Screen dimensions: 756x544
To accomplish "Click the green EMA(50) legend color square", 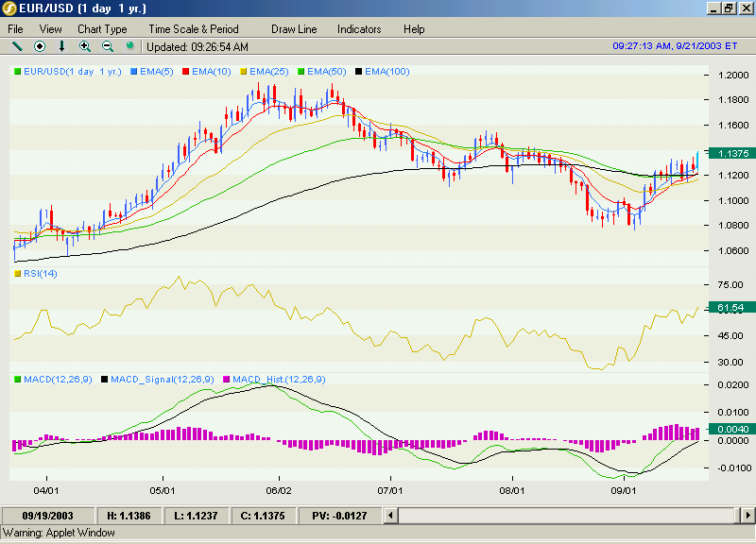I will (301, 72).
